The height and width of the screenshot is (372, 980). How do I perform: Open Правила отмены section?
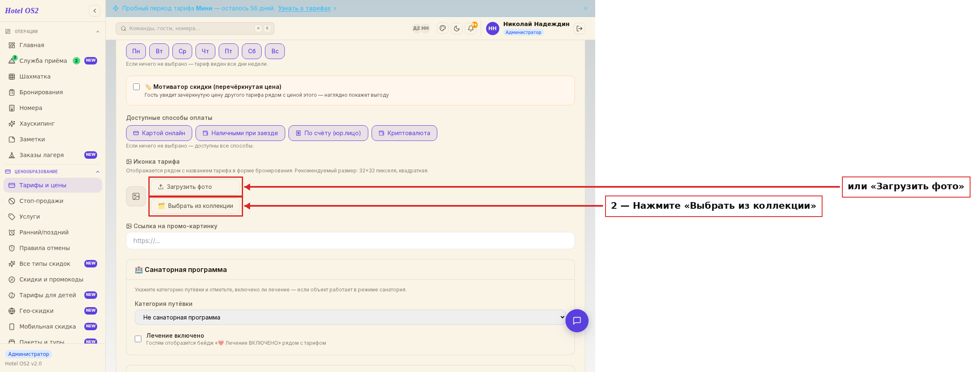click(x=52, y=248)
